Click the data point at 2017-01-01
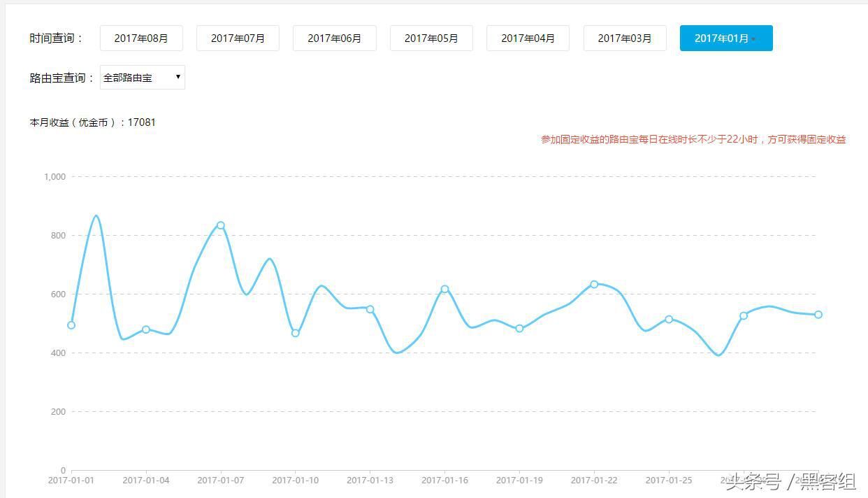This screenshot has height=498, width=868. [71, 325]
